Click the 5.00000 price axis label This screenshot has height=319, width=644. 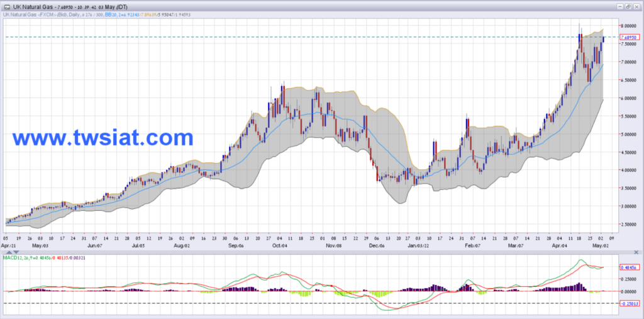point(628,134)
